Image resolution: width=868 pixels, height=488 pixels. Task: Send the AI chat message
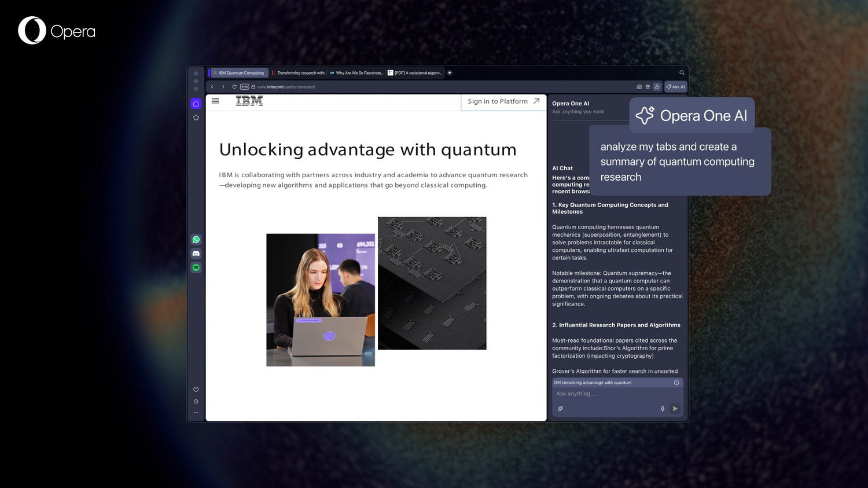pyautogui.click(x=675, y=409)
